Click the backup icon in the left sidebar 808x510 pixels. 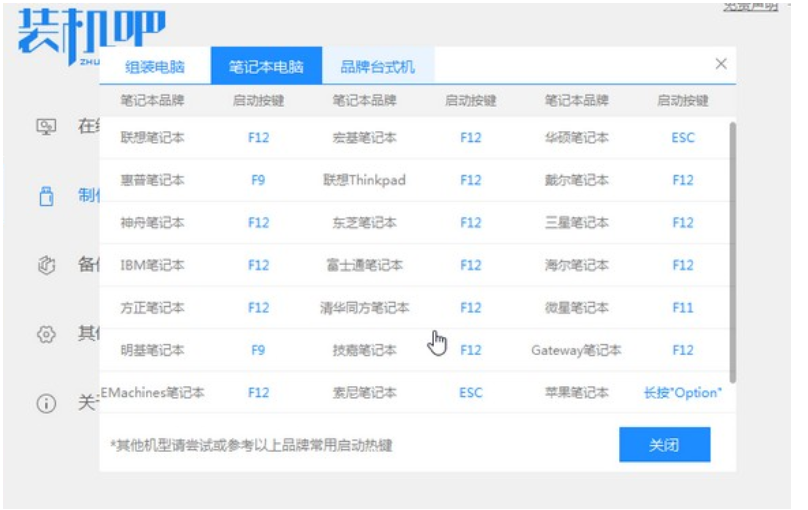point(46,265)
